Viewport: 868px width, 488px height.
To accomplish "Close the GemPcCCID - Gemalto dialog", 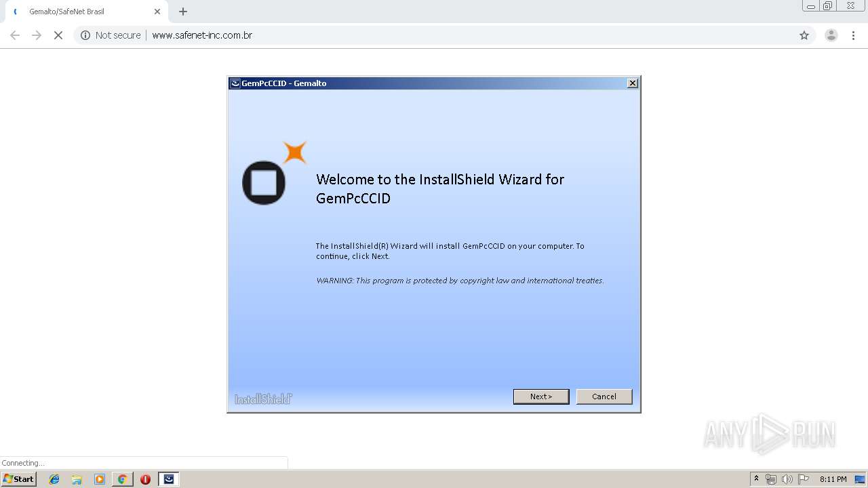I will (x=632, y=83).
